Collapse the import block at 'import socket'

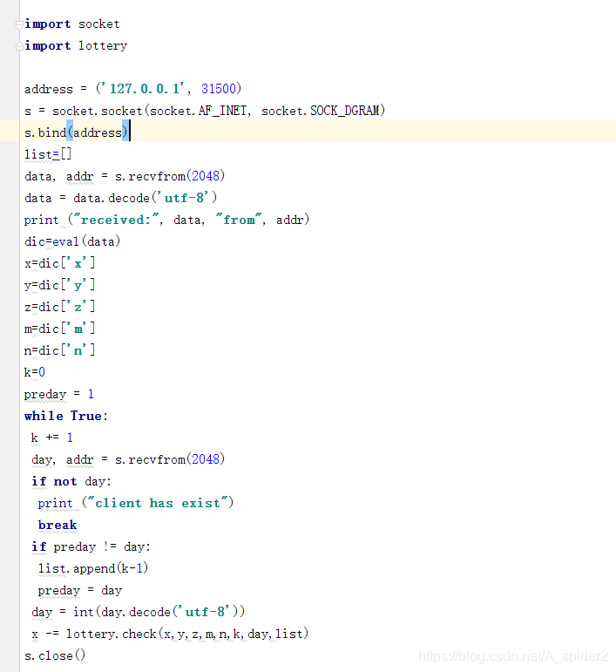(x=19, y=25)
